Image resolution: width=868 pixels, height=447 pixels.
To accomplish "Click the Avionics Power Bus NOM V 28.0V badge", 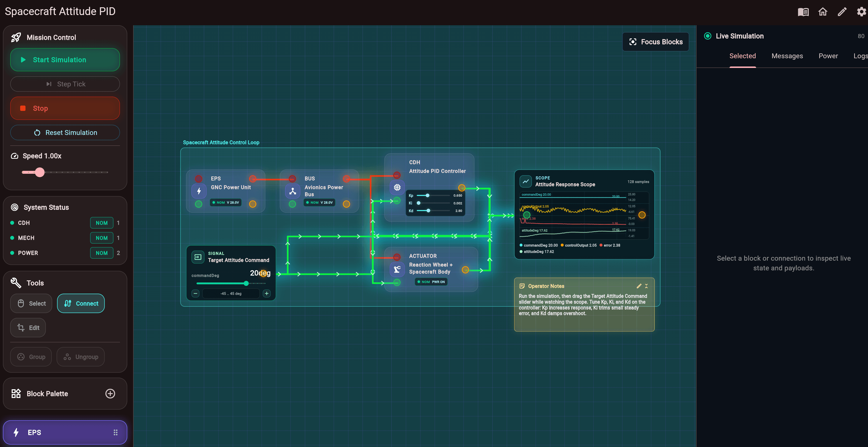I will coord(319,203).
